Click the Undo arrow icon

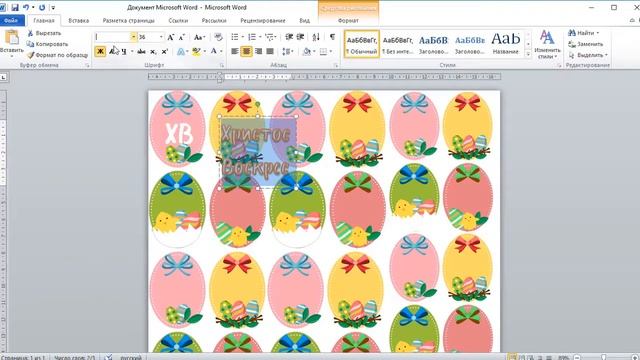click(26, 7)
